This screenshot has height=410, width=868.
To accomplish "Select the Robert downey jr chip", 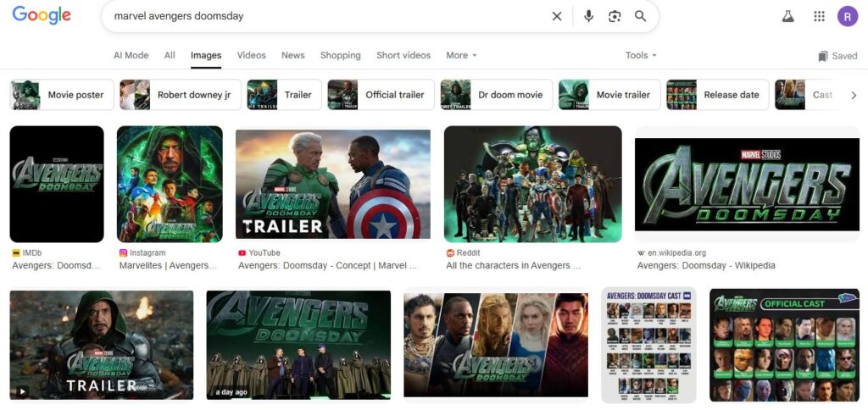I will (181, 95).
